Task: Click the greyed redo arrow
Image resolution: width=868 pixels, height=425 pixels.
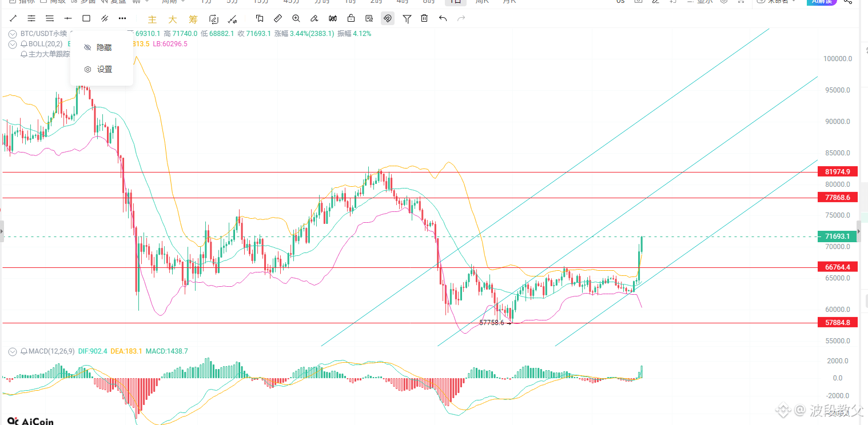Action: coord(461,18)
